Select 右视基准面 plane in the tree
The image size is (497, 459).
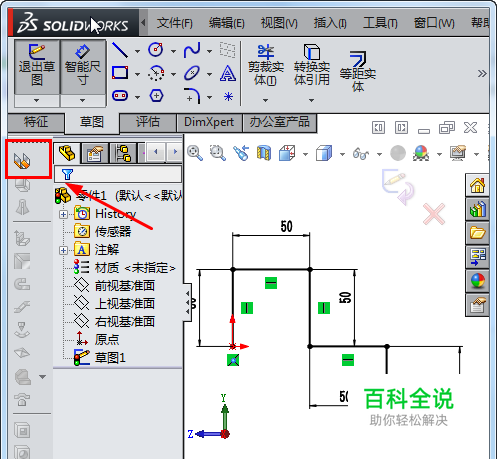point(114,322)
